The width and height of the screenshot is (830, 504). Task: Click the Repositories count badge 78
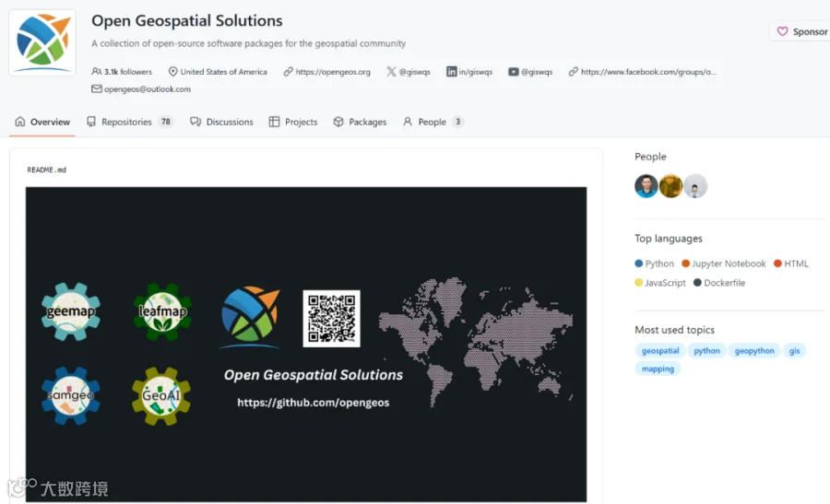[166, 122]
